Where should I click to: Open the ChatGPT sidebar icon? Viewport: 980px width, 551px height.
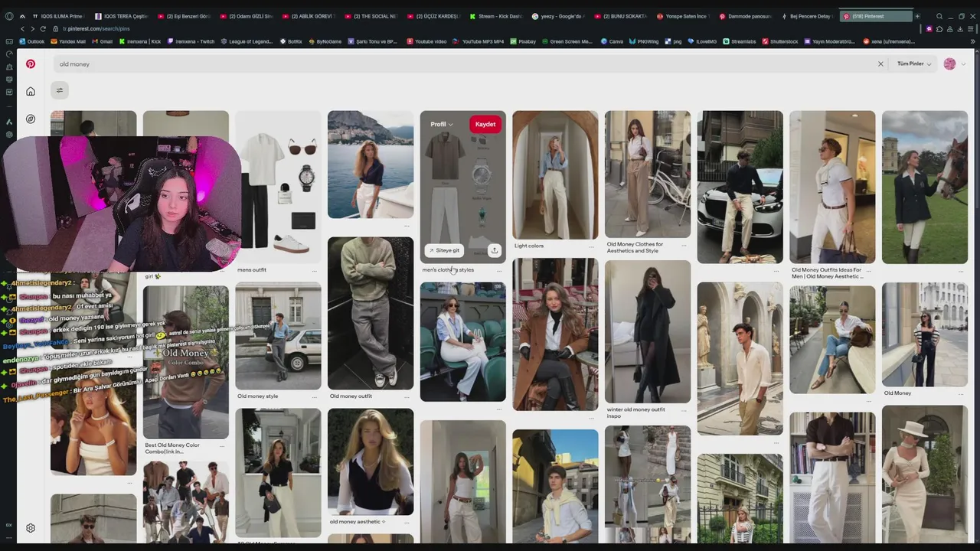[9, 134]
